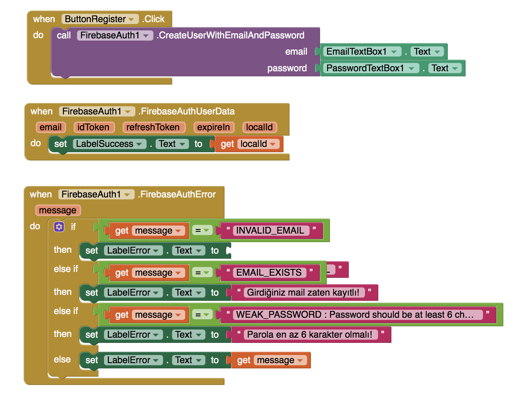Open the Text property dropdown beside EmailTextBox1
532x403 pixels.
(427, 52)
